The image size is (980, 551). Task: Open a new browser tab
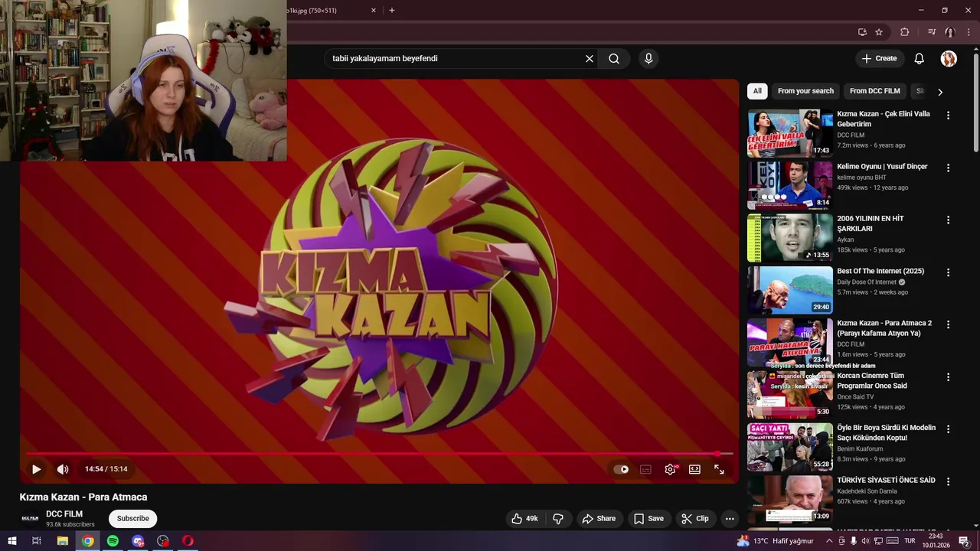click(392, 11)
